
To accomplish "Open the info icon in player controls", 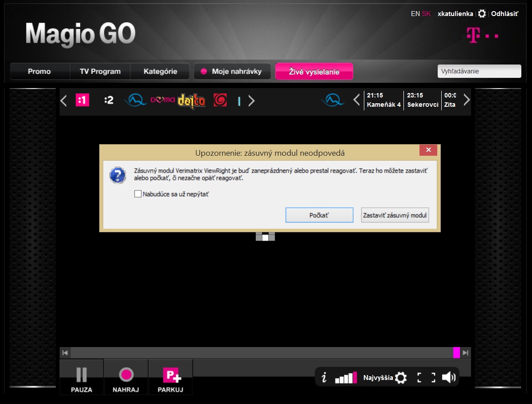I will coord(324,377).
